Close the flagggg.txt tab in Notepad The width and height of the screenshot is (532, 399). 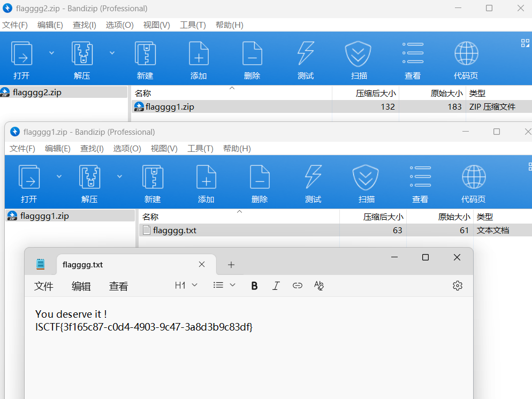click(202, 264)
